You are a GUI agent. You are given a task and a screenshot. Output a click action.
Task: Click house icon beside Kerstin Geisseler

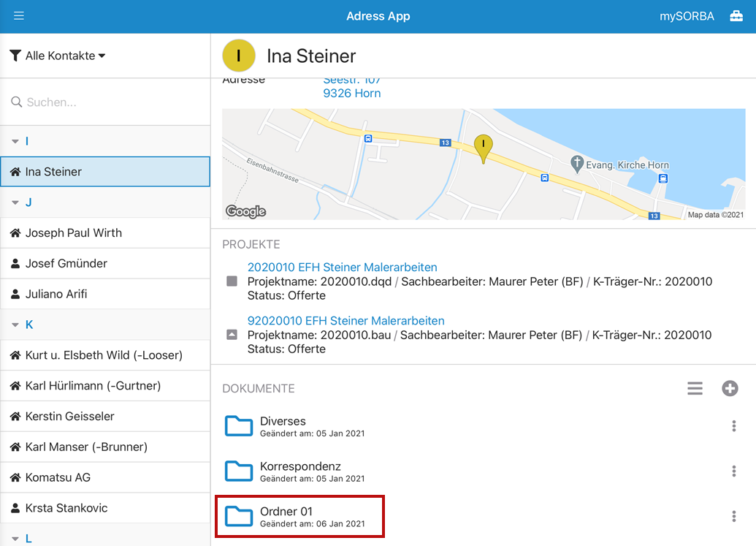click(15, 416)
